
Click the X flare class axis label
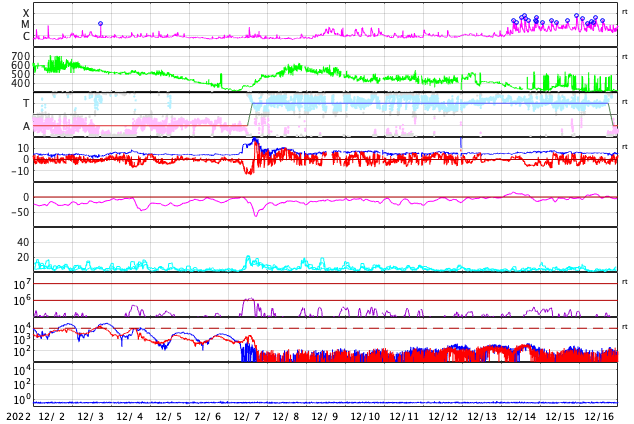click(26, 13)
